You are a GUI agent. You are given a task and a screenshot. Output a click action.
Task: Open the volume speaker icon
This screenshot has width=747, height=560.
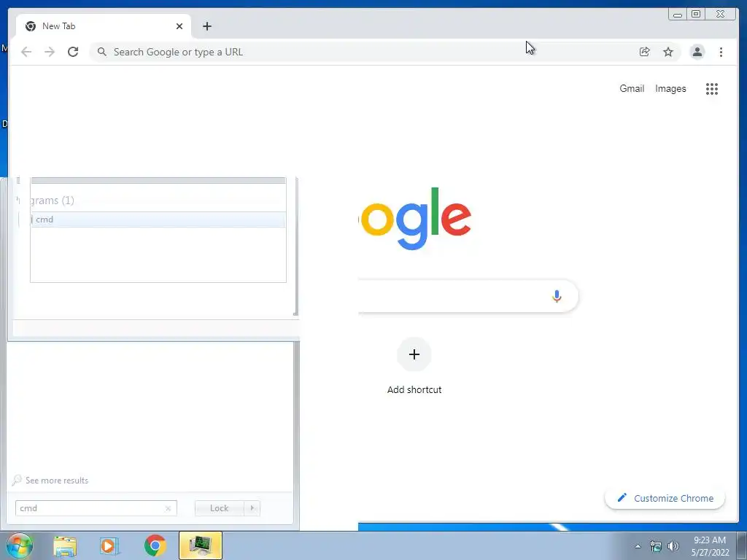(673, 546)
